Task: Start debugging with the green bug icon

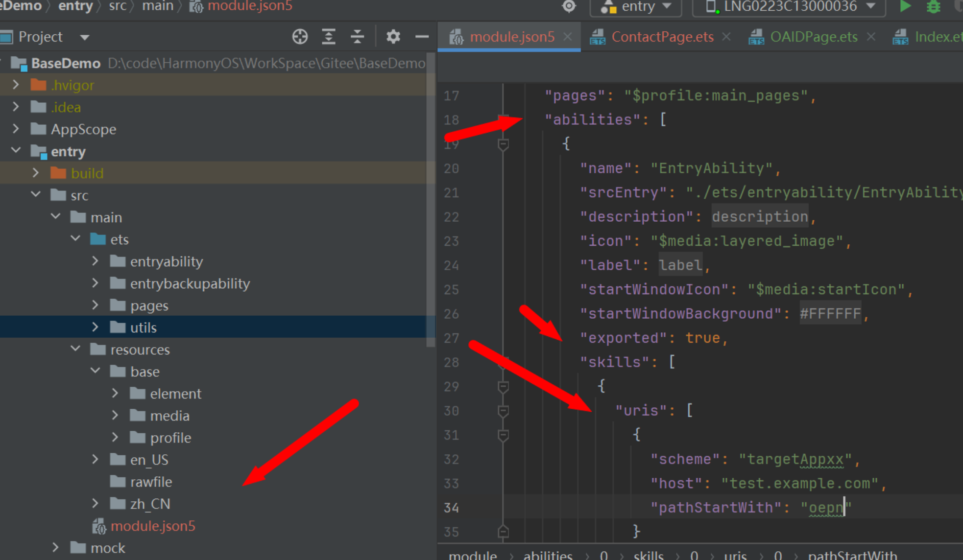Action: coord(934,6)
